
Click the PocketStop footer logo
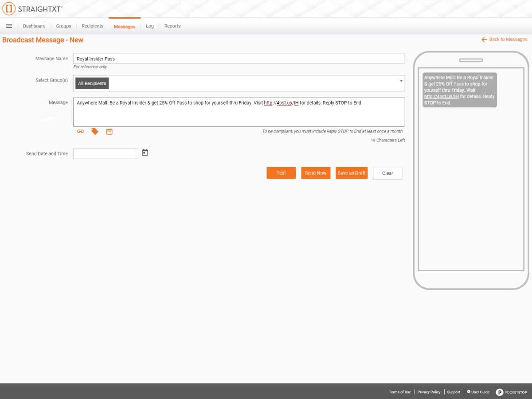[x=511, y=392]
